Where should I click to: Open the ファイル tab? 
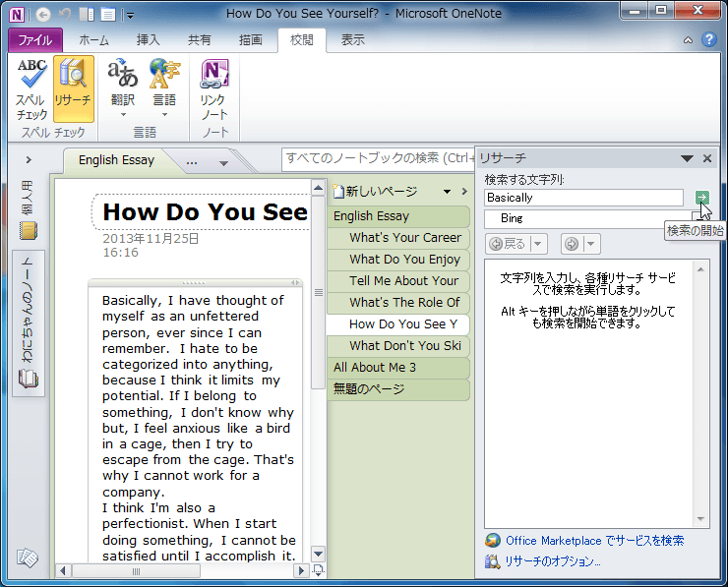pyautogui.click(x=34, y=40)
